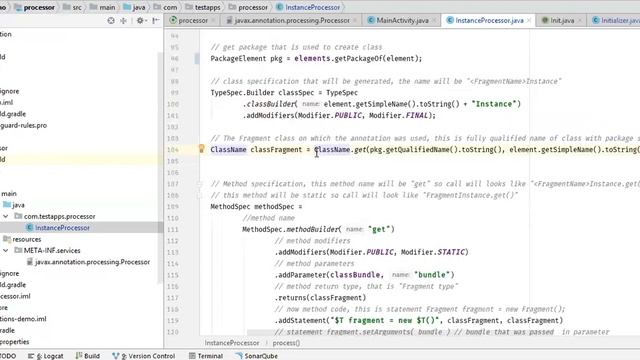Click the hide project panel icon
Screen dimensions: 640x360
pyautogui.click(x=156, y=20)
